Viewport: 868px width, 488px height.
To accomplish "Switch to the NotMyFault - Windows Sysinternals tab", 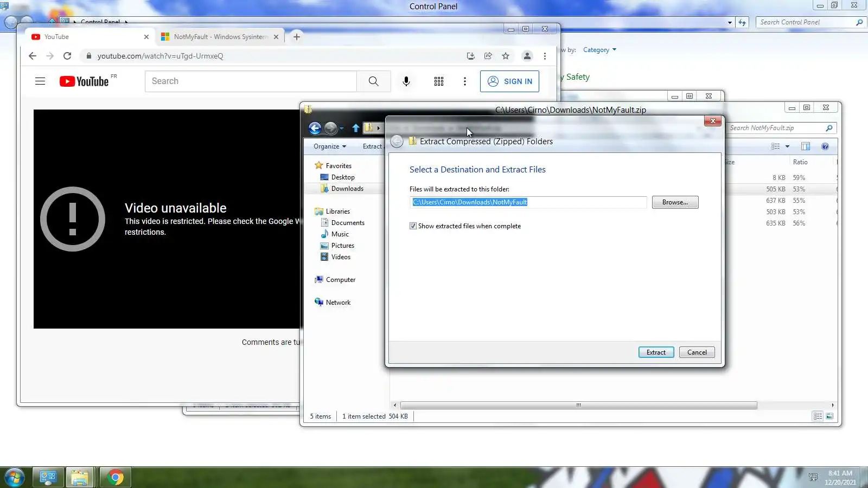I will 220,37.
